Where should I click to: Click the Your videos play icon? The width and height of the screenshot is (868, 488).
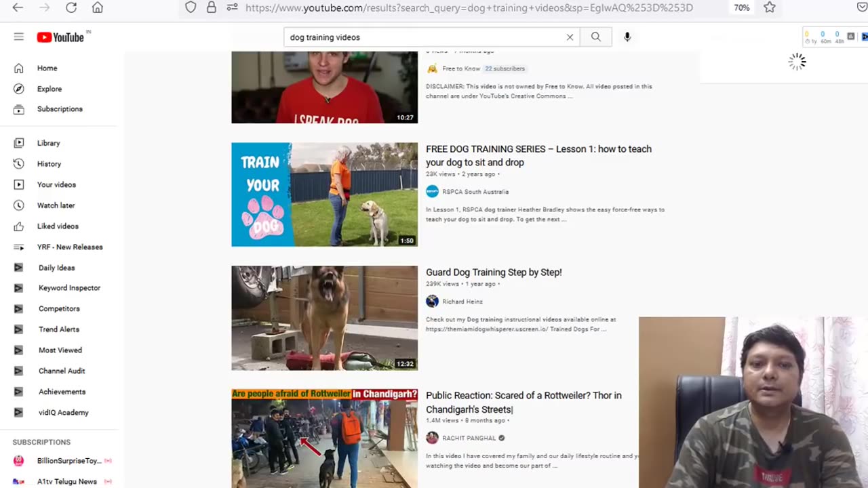coord(19,184)
